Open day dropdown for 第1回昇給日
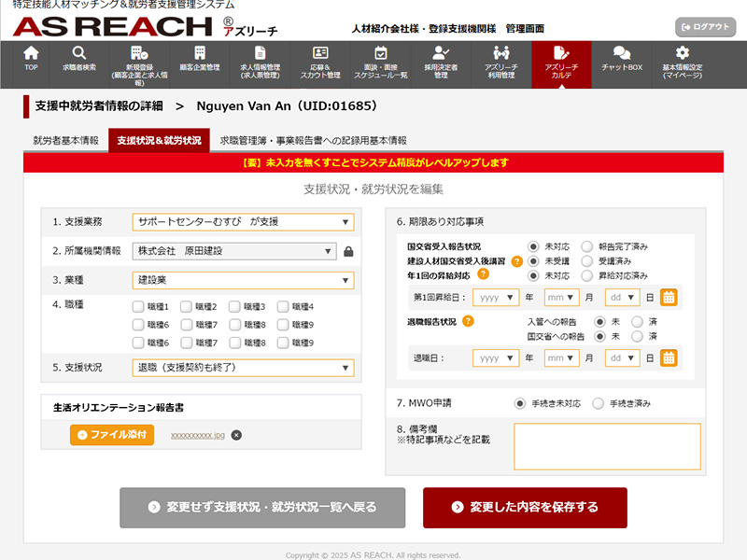 pyautogui.click(x=622, y=298)
